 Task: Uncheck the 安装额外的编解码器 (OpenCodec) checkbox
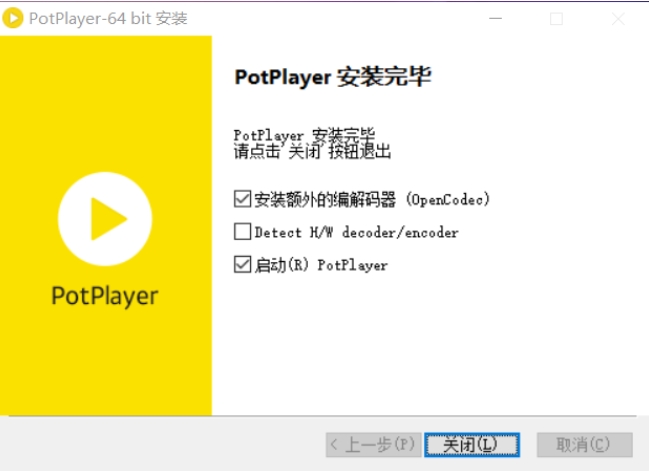[x=242, y=199]
